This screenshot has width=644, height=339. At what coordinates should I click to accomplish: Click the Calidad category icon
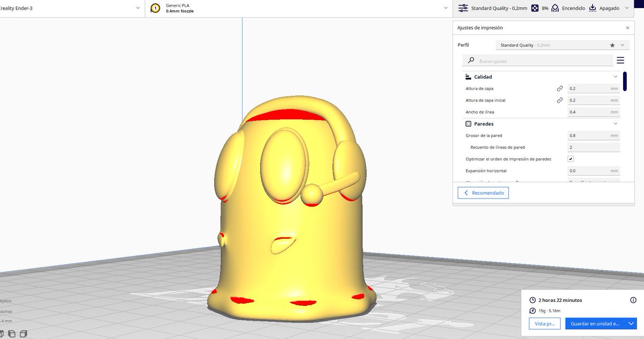pyautogui.click(x=468, y=77)
